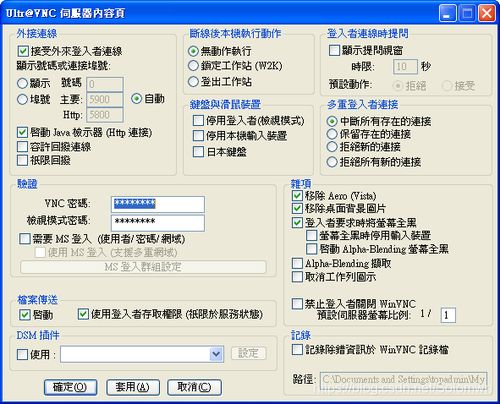Enable 記錄除錯資訊於 WinVNC 記錄檔 checkbox
Viewport: 500px width, 404px height.
297,350
